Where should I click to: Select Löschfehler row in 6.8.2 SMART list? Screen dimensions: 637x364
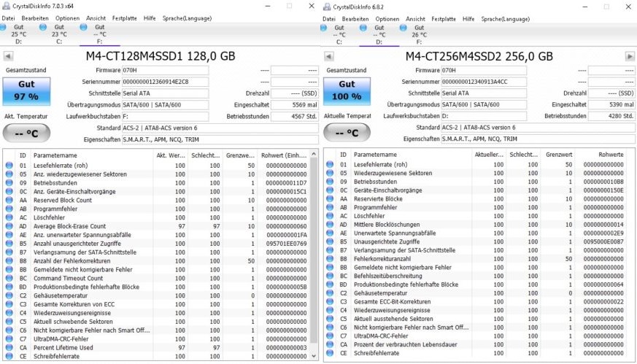[479, 216]
